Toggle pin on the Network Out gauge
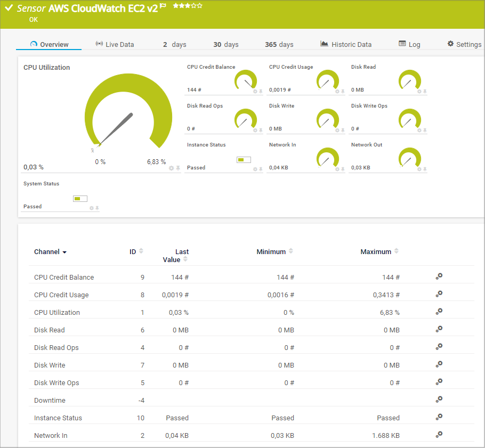Viewport: 485px width, 448px height. [x=425, y=169]
